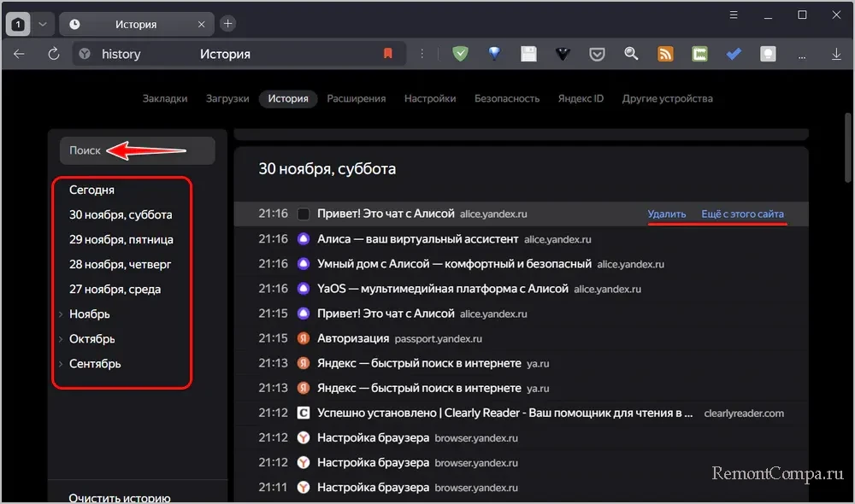Screen dimensions: 855x504
Task: Click the red bookmark icon in address bar
Action: tap(387, 54)
